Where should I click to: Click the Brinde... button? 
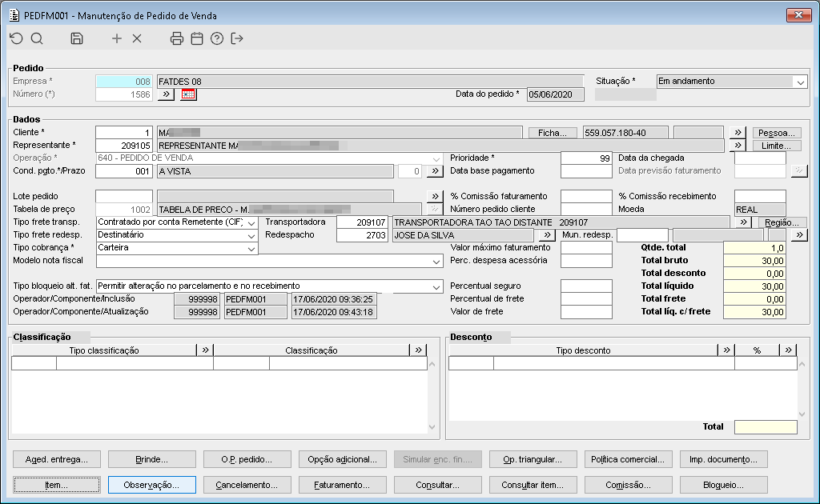click(151, 459)
